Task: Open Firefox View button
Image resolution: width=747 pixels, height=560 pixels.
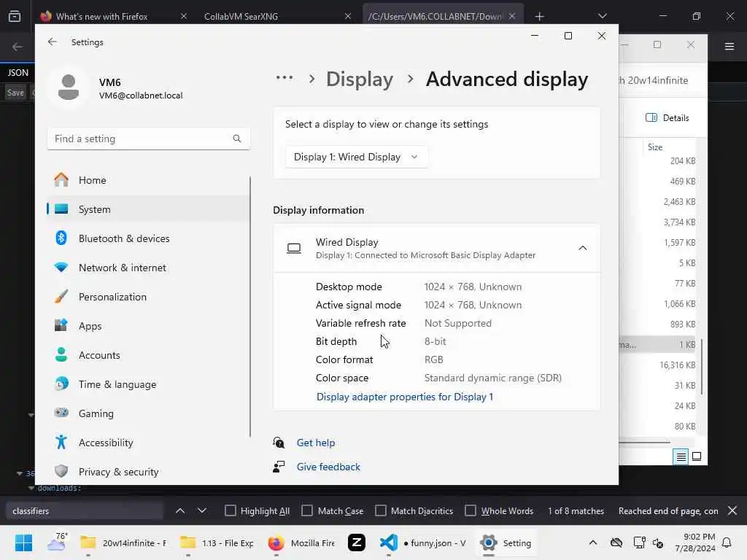Action: pos(15,16)
